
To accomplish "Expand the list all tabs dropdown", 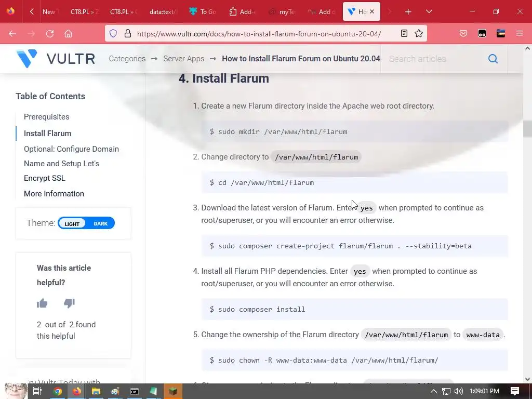I will click(x=429, y=11).
